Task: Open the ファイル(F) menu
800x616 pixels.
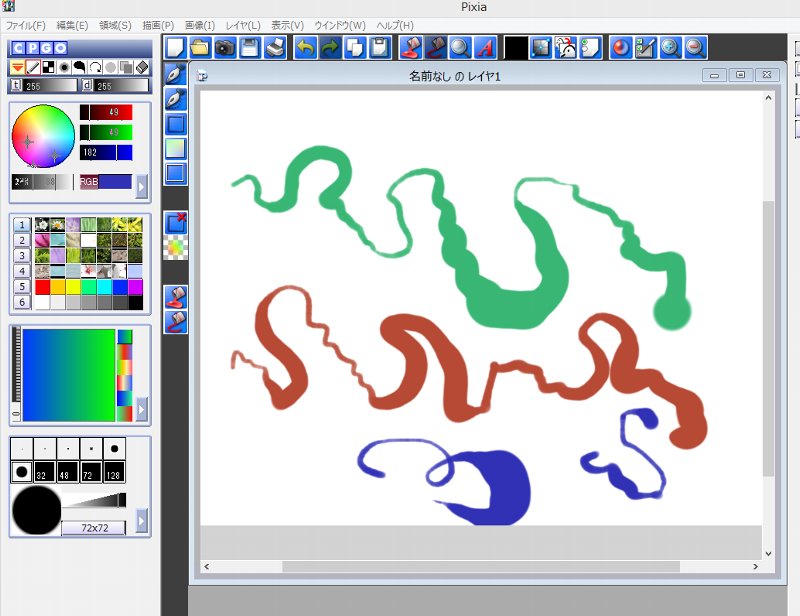Action: (26, 24)
